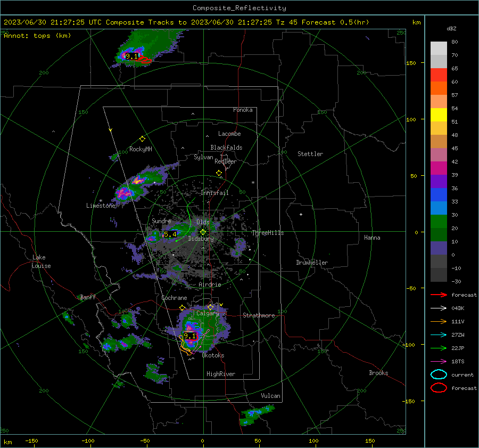The width and height of the screenshot is (479, 448).
Task: Select the blue swatch between 36 and 33 dBZ
Action: tap(439, 195)
